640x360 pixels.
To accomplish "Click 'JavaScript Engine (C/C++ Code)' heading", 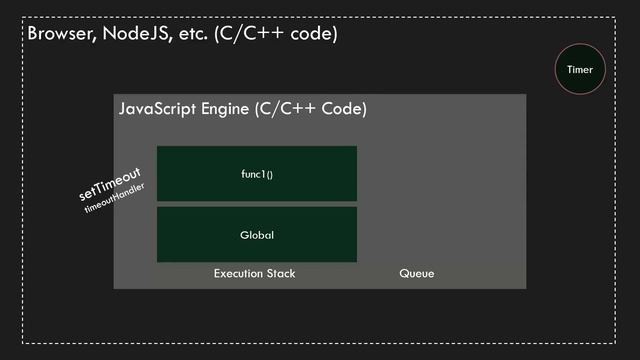I will click(242, 109).
